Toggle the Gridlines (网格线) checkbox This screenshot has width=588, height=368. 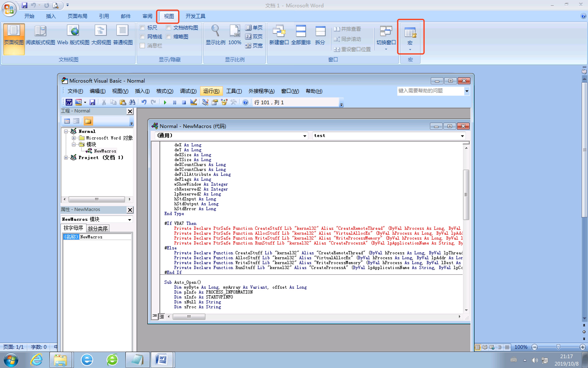[142, 37]
